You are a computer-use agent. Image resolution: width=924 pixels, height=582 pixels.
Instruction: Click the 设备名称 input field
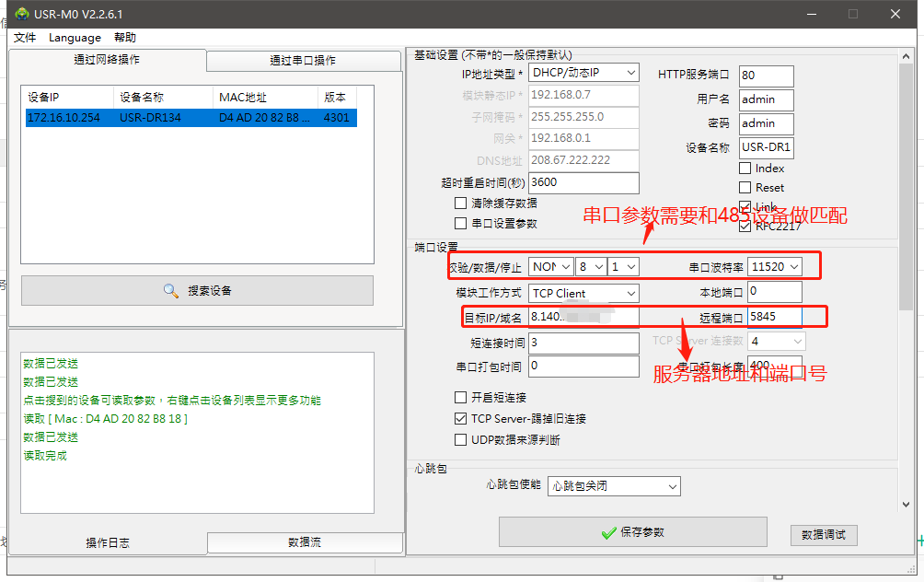tap(766, 147)
